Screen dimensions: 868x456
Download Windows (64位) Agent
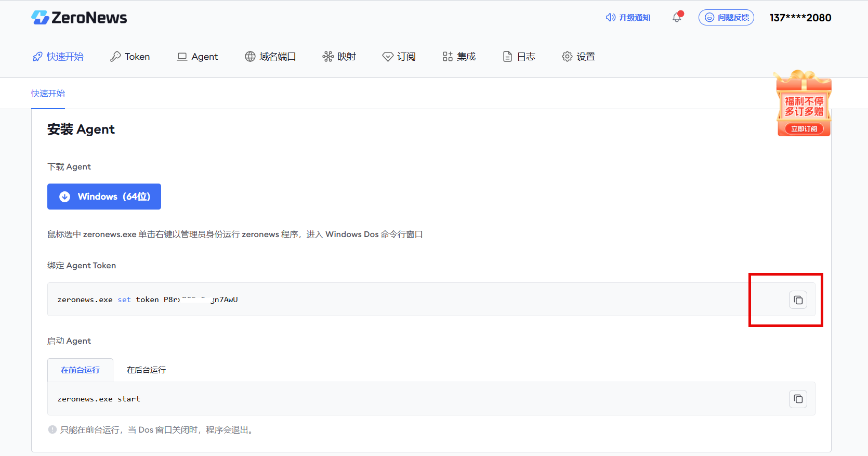(104, 197)
